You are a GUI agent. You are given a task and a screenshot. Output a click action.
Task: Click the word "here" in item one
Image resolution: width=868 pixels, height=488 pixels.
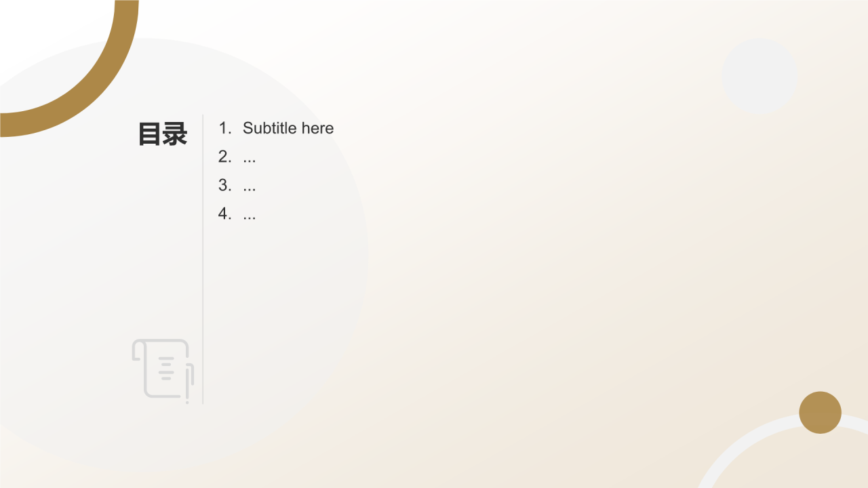tap(318, 128)
